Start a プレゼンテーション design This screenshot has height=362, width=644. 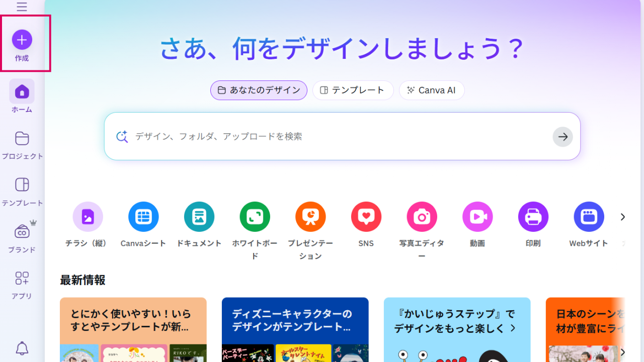310,217
